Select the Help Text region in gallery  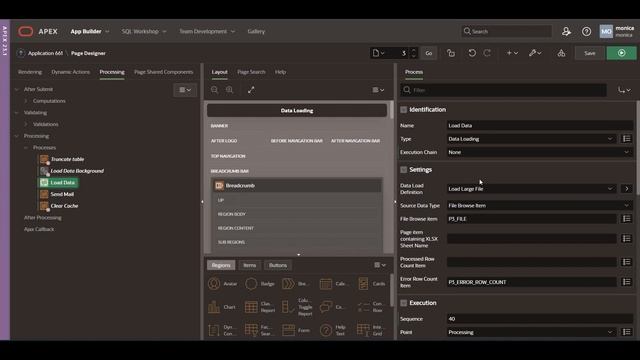(334, 330)
